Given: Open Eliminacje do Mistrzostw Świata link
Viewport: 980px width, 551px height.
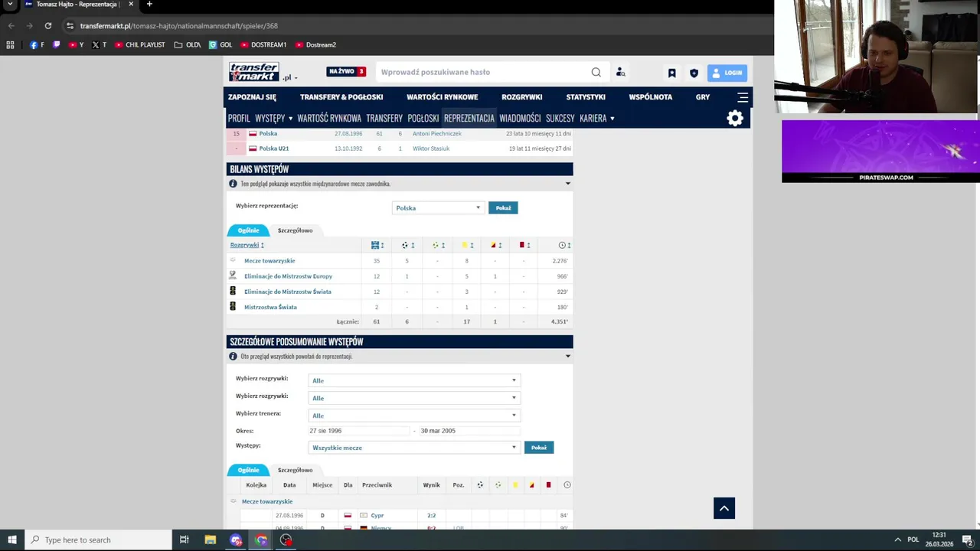Looking at the screenshot, I should [x=288, y=292].
